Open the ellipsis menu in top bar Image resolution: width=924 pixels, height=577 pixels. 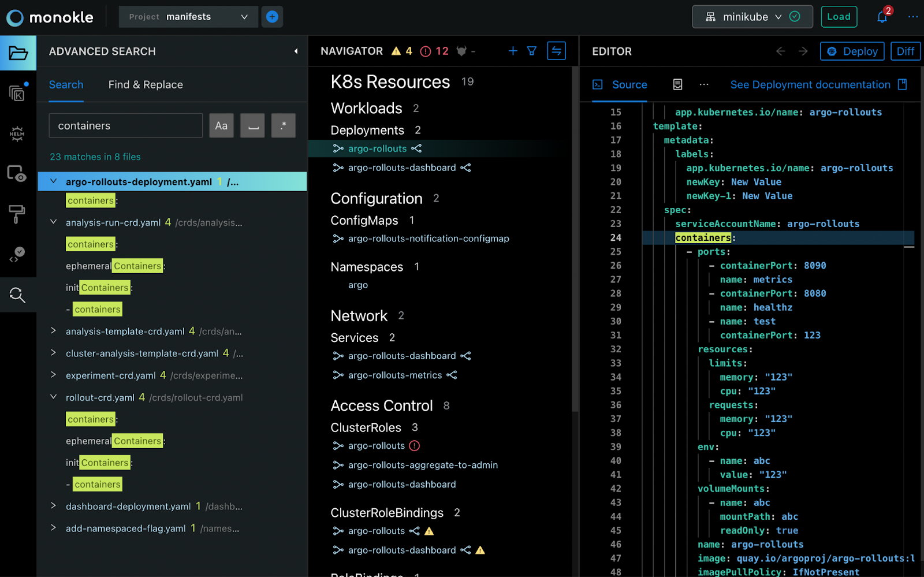(x=912, y=17)
